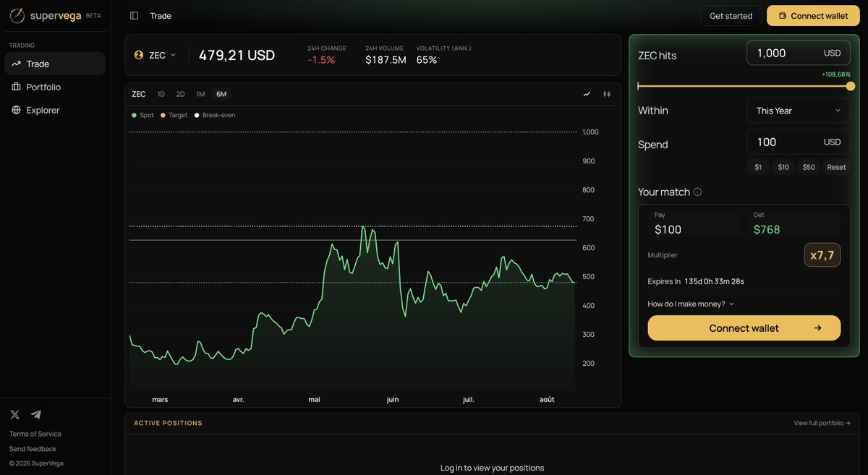Click the SuperVega logo icon
This screenshot has width=868, height=475.
click(17, 15)
